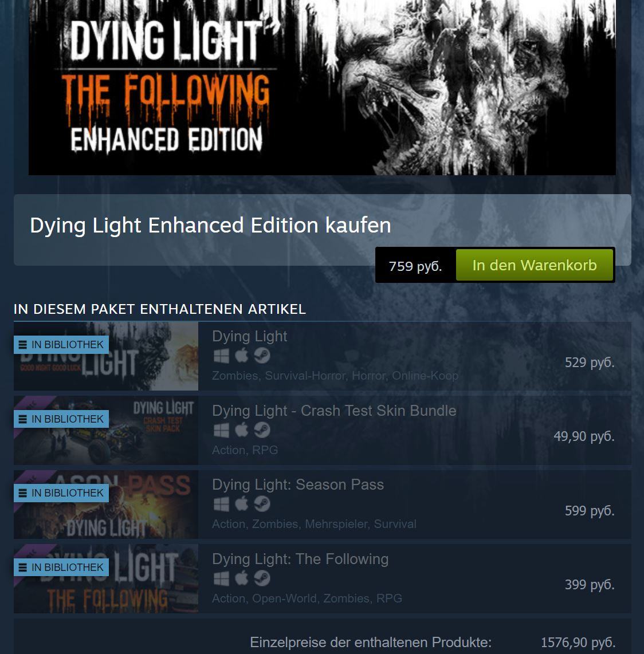Click the Dying Light base game thumbnail
The height and width of the screenshot is (654, 644).
[106, 356]
